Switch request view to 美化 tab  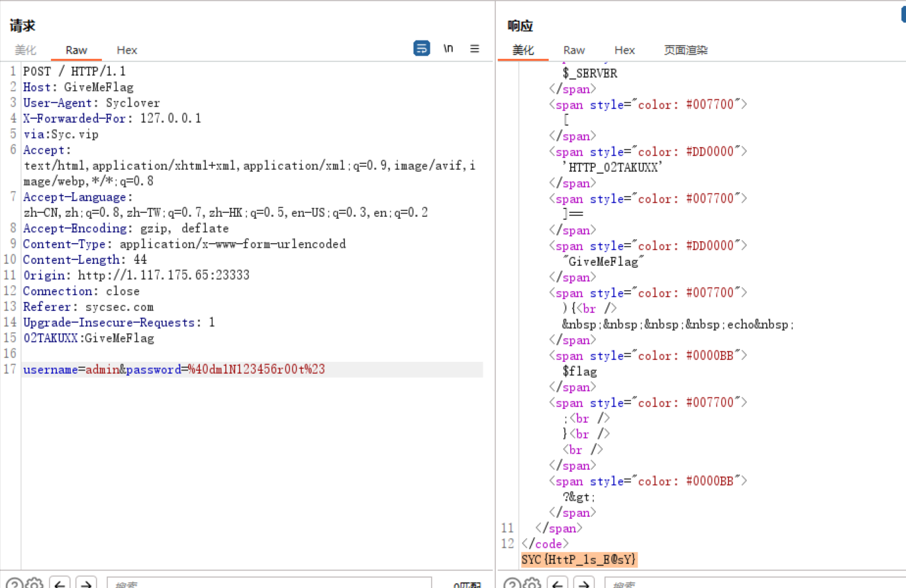click(25, 50)
